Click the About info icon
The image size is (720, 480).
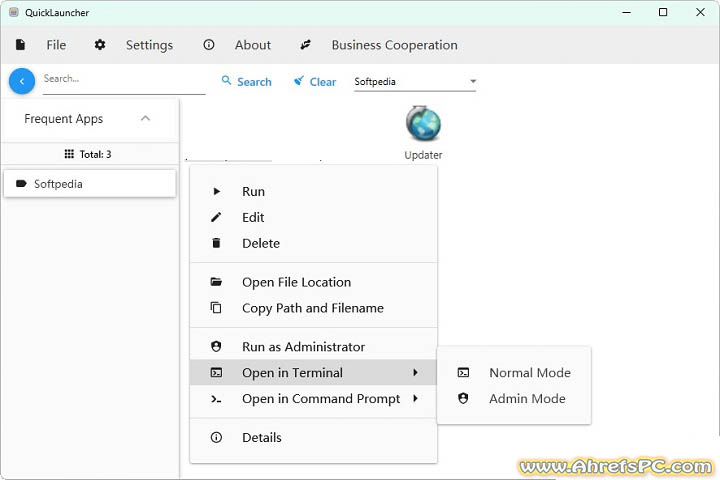[x=209, y=45]
